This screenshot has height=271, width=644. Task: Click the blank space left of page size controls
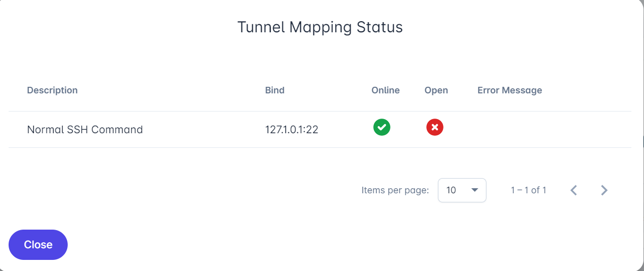pyautogui.click(x=202, y=190)
